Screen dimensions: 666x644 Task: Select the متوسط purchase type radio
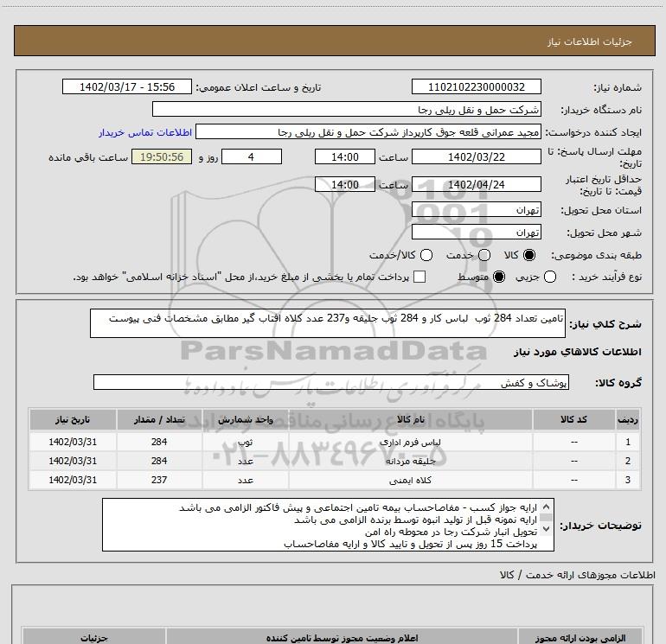click(x=499, y=277)
